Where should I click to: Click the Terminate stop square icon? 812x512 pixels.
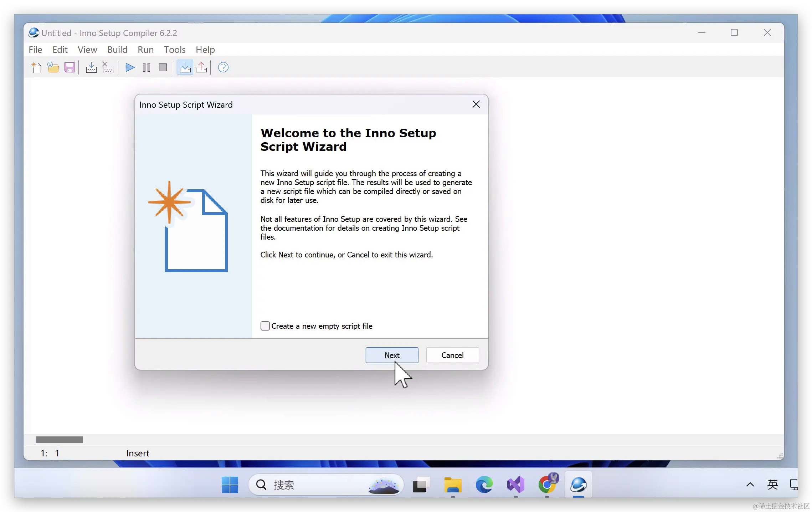[x=163, y=67]
